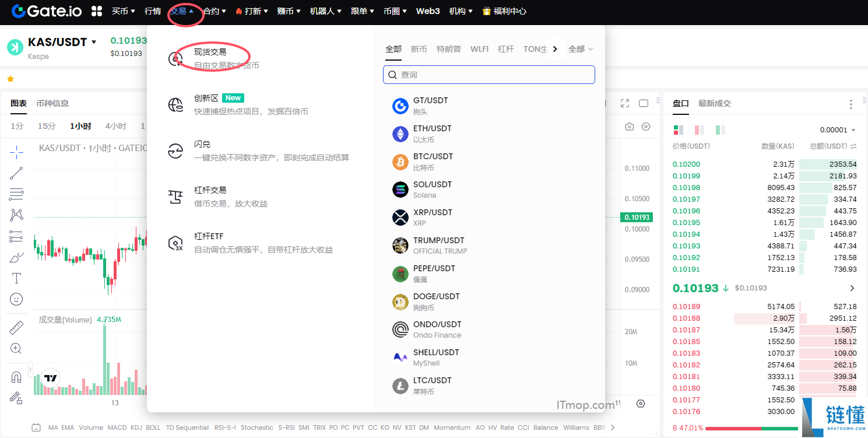The width and height of the screenshot is (868, 438).
Task: Select the pattern nodes drawing tool
Action: 16,215
